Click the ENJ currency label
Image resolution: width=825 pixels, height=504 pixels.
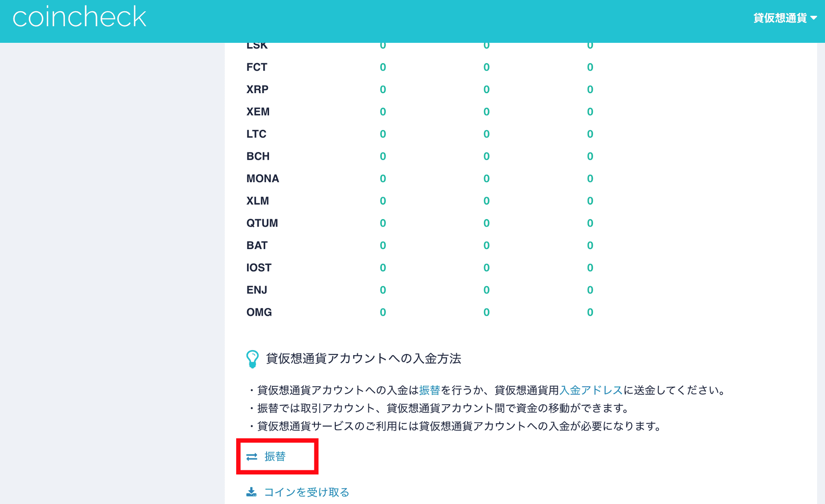tap(257, 290)
